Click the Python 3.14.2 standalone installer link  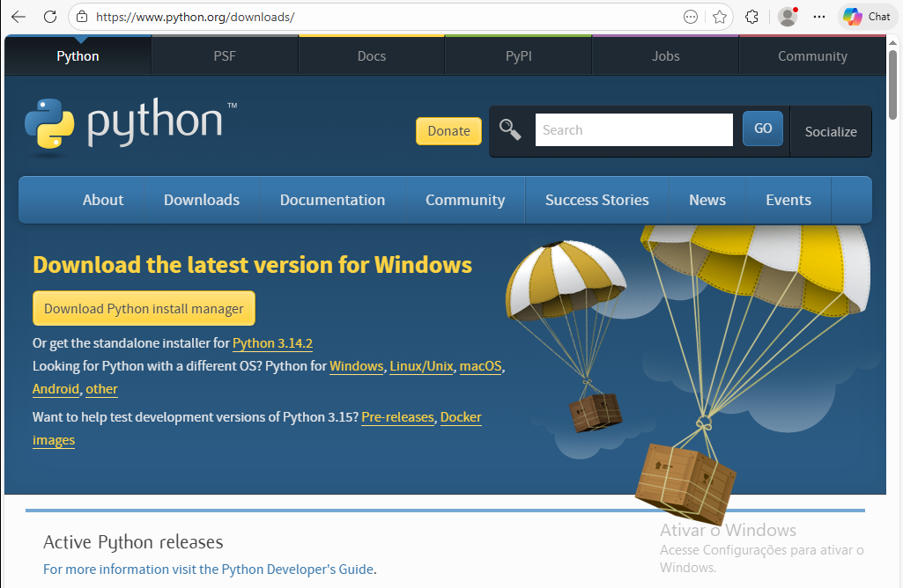click(x=272, y=343)
